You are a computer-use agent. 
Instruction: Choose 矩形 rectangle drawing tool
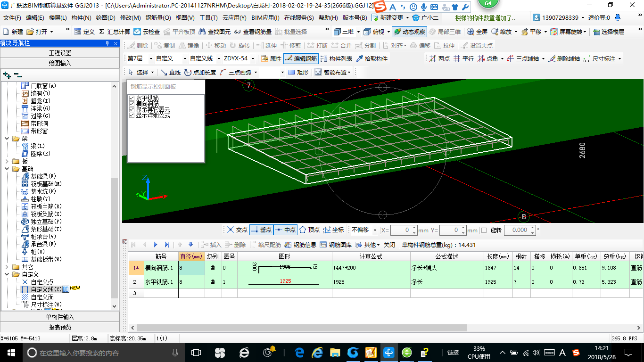298,72
